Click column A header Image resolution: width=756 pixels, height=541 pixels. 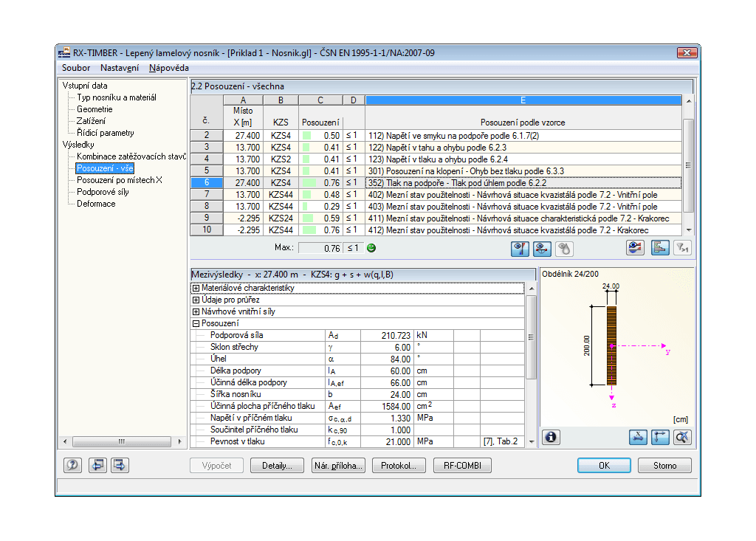pos(243,100)
